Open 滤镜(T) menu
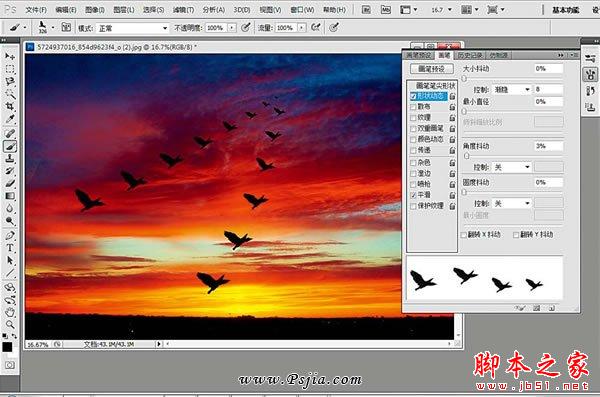The height and width of the screenshot is (397, 600). tap(183, 10)
